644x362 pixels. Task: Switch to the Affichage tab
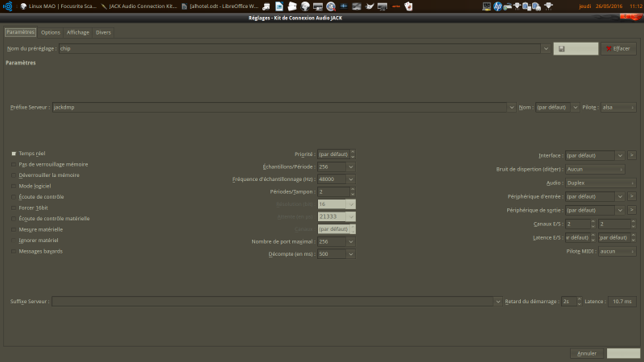point(78,32)
